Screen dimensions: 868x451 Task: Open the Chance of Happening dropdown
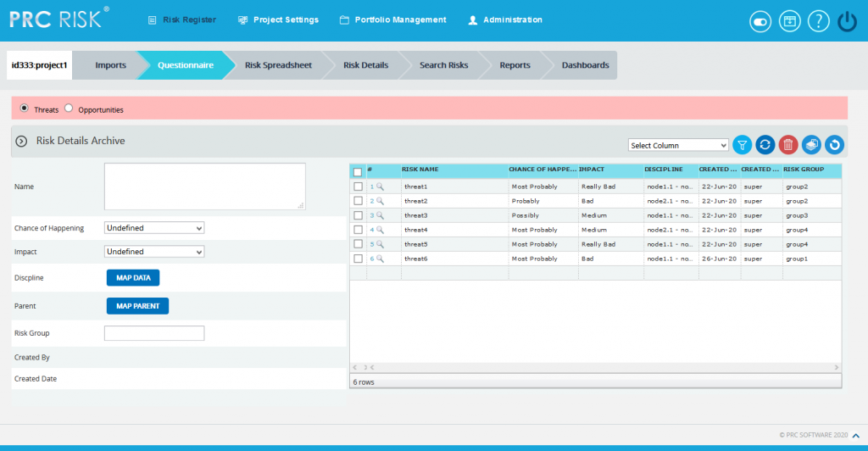(x=154, y=228)
